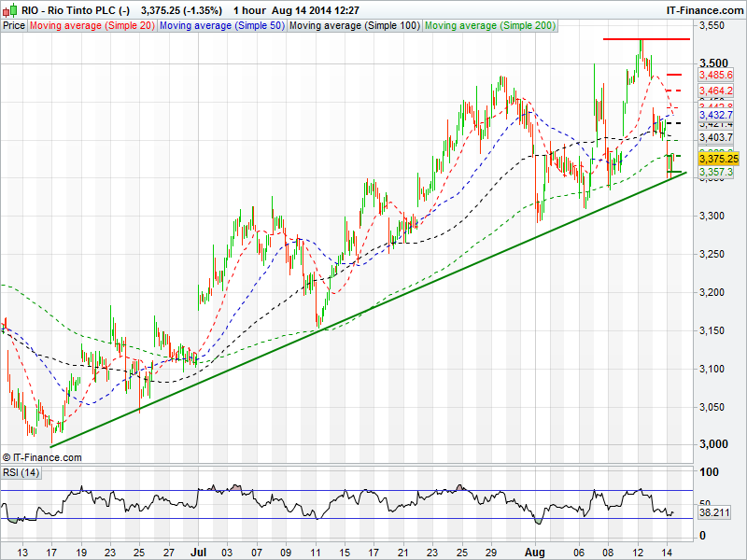Click the red horizontal resistance line at top
Screen dimensions: 747x560
[645, 39]
